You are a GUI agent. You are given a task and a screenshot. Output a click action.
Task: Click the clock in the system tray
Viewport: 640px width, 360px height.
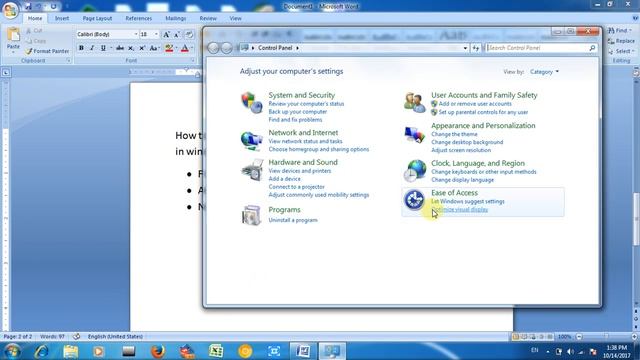coord(616,351)
